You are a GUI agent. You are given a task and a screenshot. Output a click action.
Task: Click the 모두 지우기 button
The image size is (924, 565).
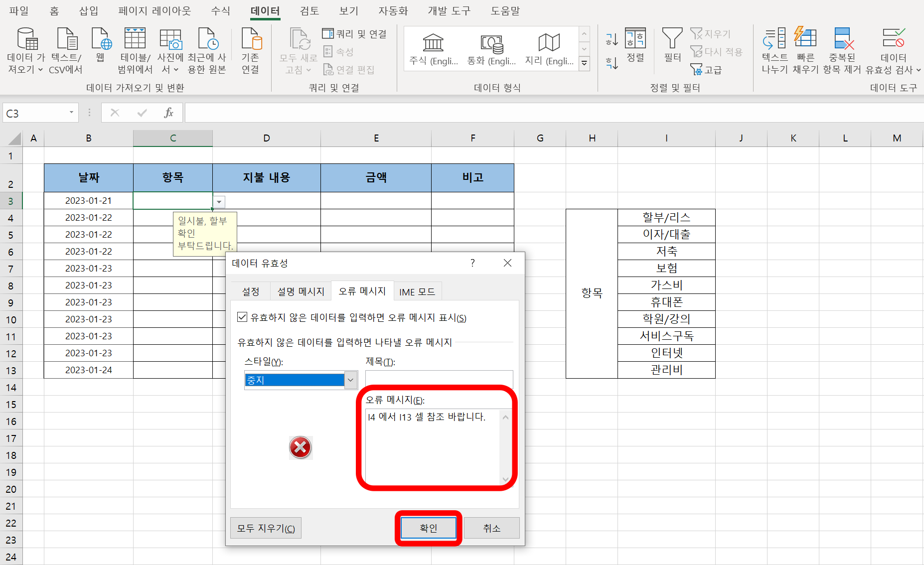coord(266,528)
